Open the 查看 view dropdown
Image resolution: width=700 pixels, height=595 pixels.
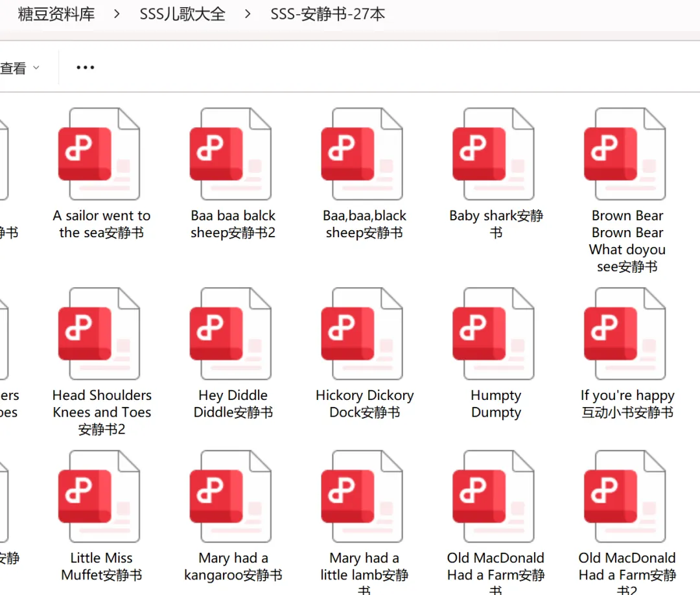click(20, 68)
